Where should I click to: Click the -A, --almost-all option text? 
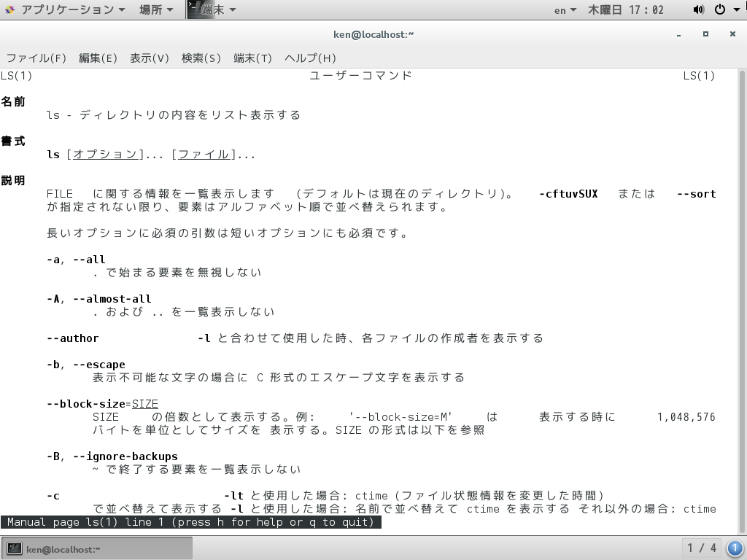pyautogui.click(x=99, y=299)
